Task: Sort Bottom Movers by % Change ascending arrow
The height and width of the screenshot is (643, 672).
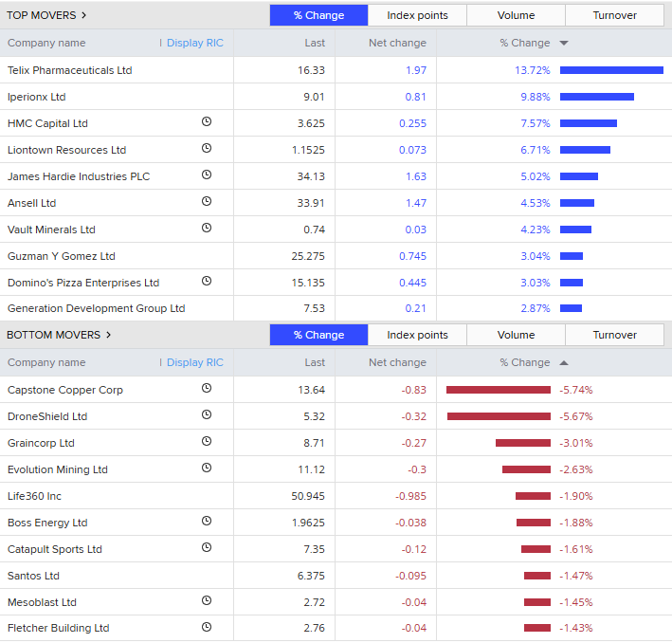Action: pos(564,362)
